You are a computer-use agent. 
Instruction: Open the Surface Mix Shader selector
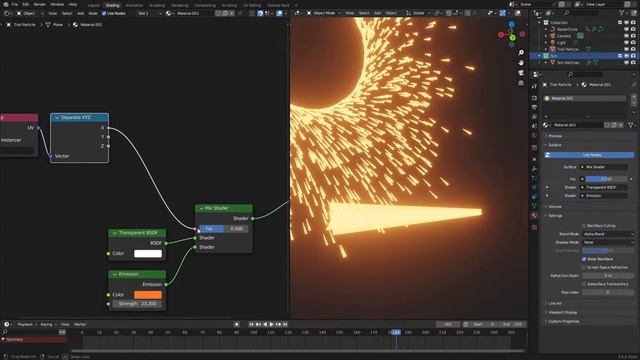click(x=604, y=167)
